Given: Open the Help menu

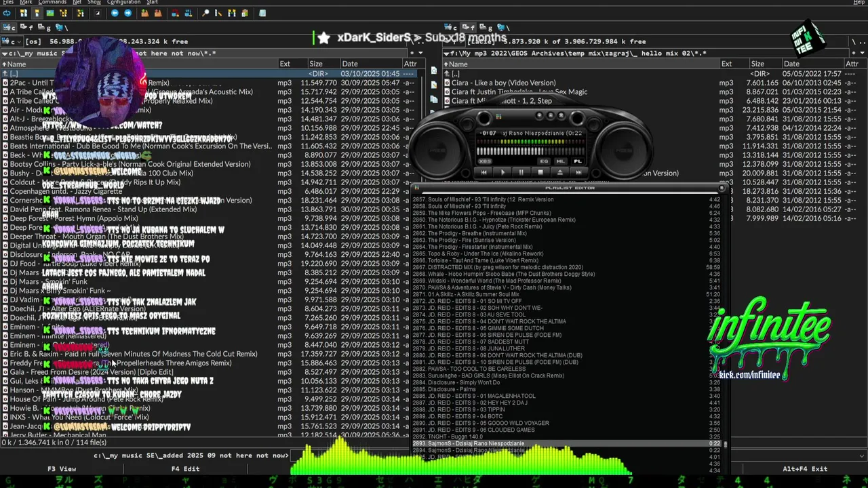Looking at the screenshot, I should (859, 2).
